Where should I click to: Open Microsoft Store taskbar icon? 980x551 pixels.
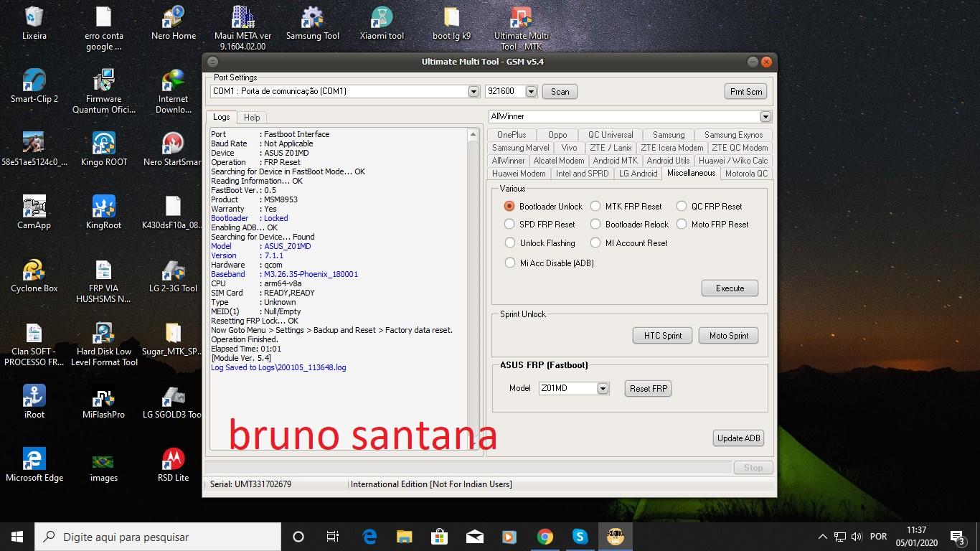(439, 537)
